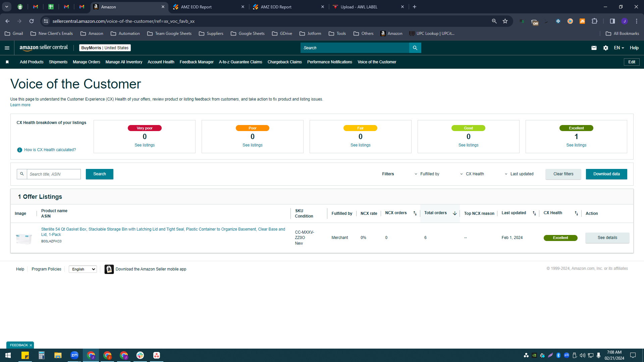Open the Sterilite 54 Qt Gasket Box link

(x=163, y=232)
